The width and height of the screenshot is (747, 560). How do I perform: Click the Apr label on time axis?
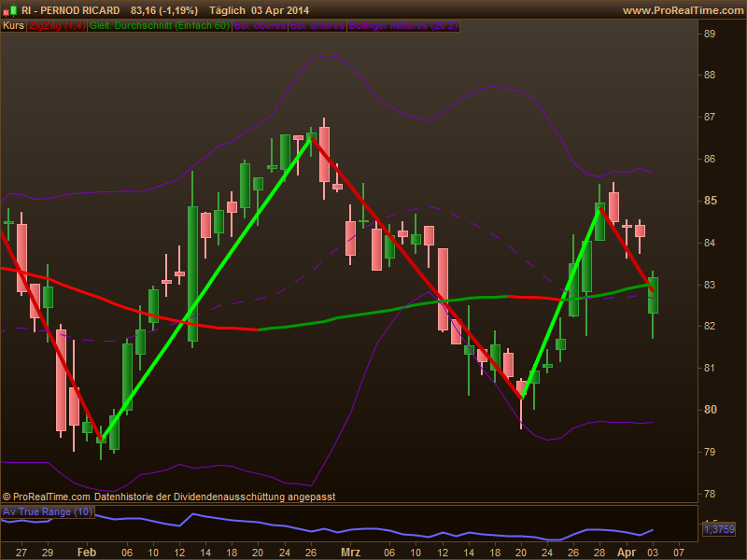[626, 553]
